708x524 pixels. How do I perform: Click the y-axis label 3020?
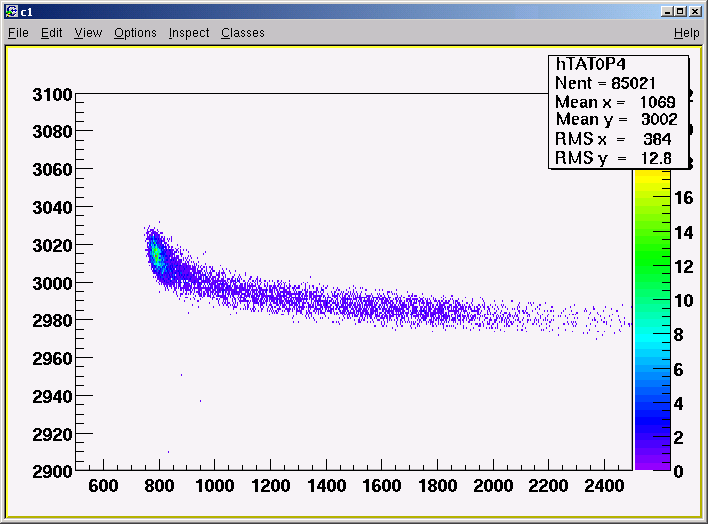[x=52, y=246]
